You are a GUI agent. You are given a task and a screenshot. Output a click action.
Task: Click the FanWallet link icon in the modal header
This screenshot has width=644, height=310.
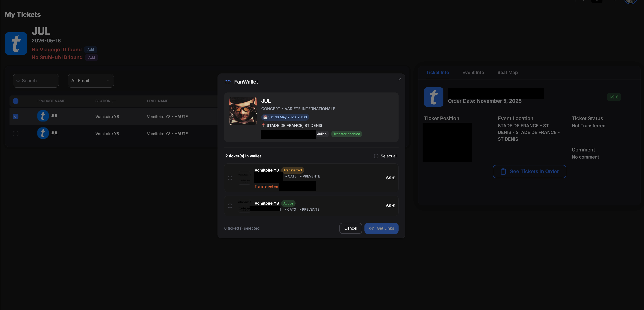coord(228,82)
